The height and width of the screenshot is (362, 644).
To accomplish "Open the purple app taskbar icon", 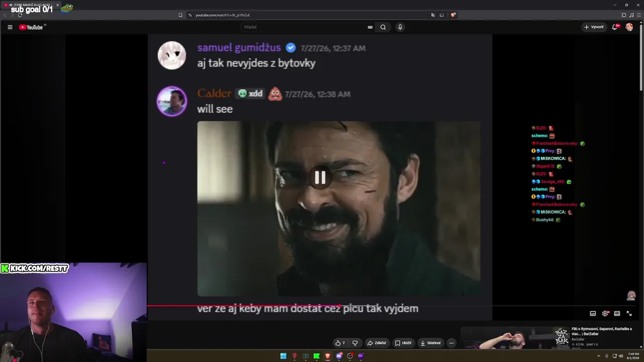I will point(361,356).
